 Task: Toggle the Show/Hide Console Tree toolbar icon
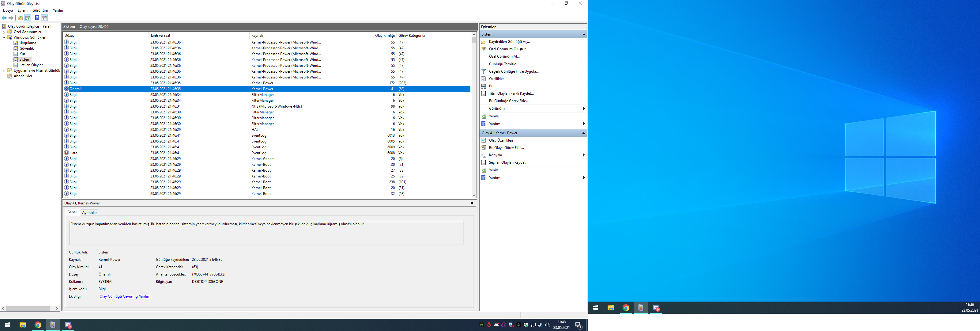tap(28, 18)
